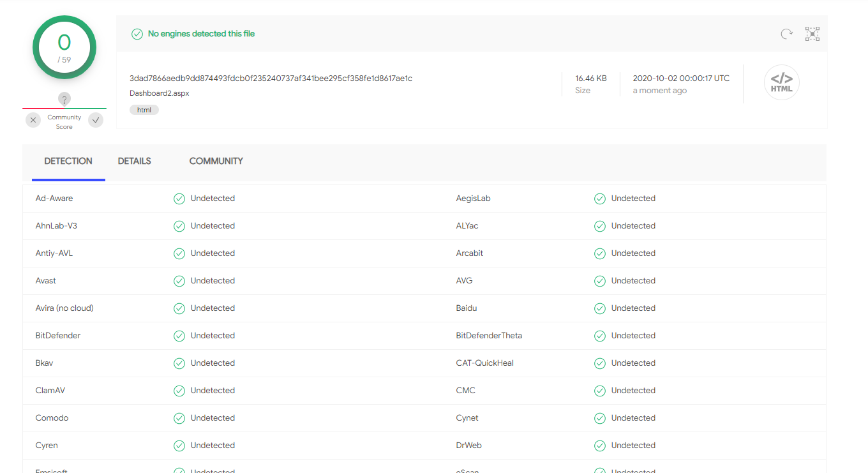The image size is (868, 473).
Task: Click the BitDefenderTheta engine name
Action: coord(490,336)
